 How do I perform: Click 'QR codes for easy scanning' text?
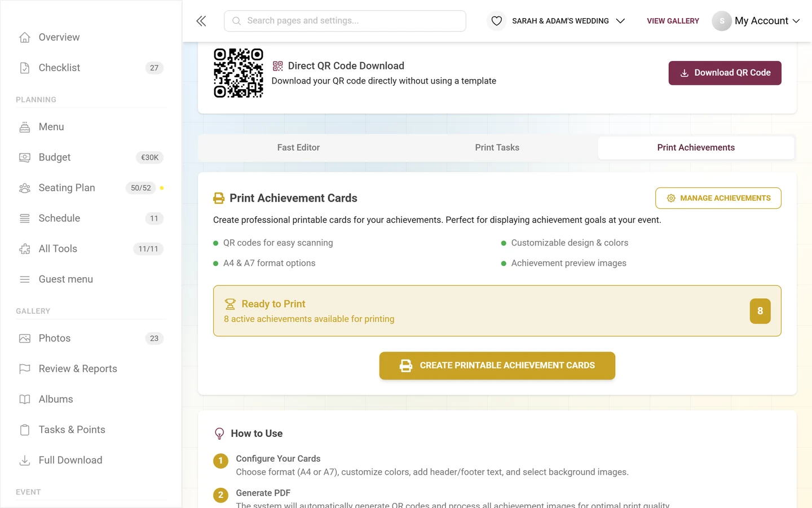[x=278, y=243]
